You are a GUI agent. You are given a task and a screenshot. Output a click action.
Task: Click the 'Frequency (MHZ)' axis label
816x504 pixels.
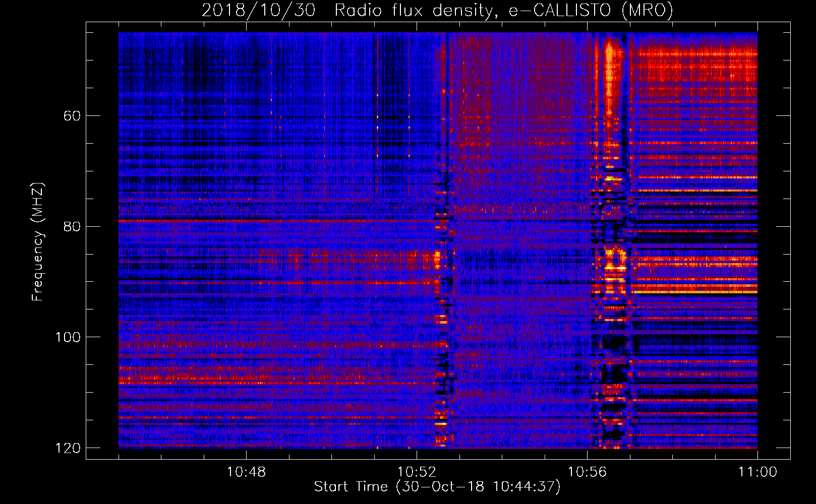pyautogui.click(x=38, y=242)
